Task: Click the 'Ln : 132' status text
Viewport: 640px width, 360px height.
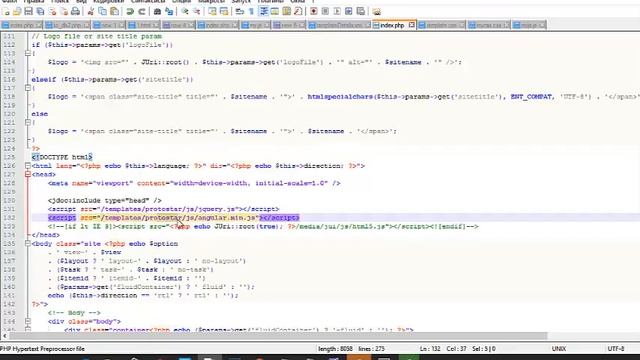Action: (430, 349)
